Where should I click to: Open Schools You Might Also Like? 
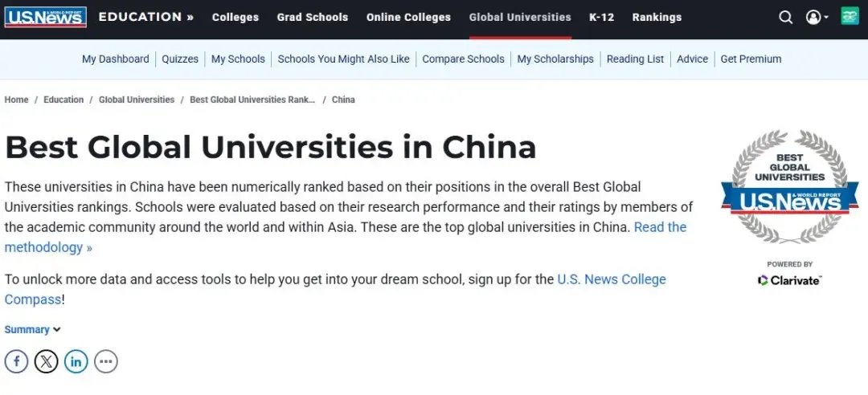pyautogui.click(x=344, y=59)
